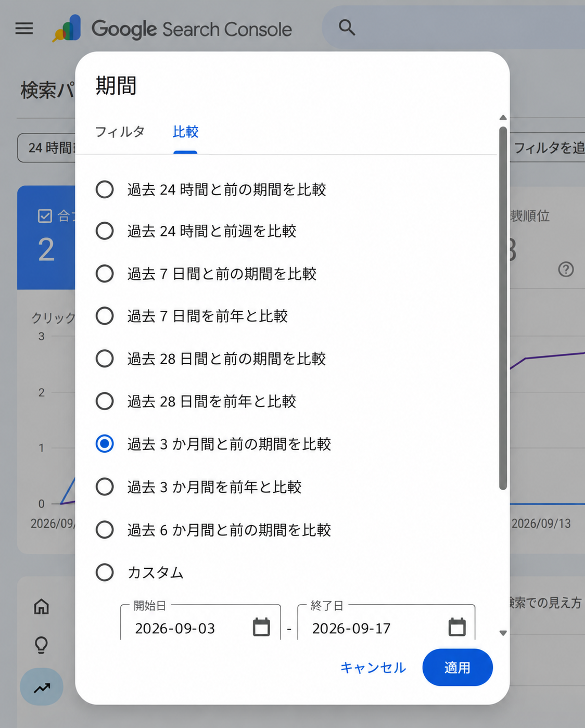
Task: Open the hamburger main menu
Action: [x=24, y=28]
